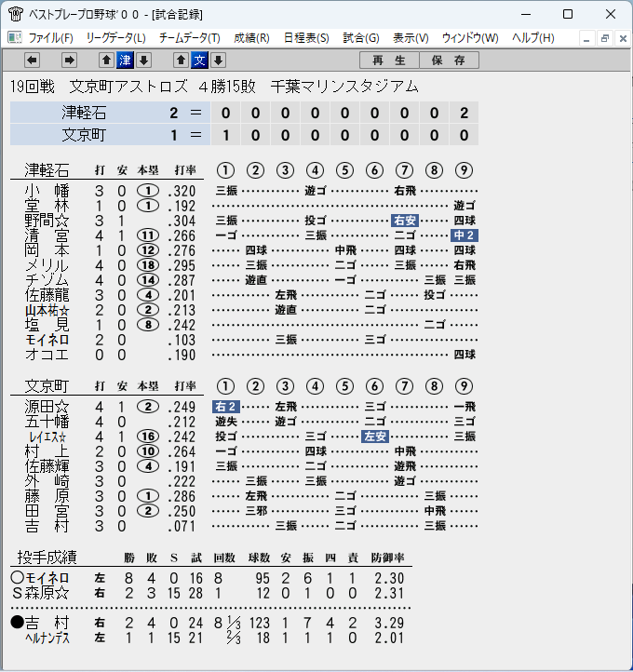
Task: Restore the inner document window
Action: [605, 38]
